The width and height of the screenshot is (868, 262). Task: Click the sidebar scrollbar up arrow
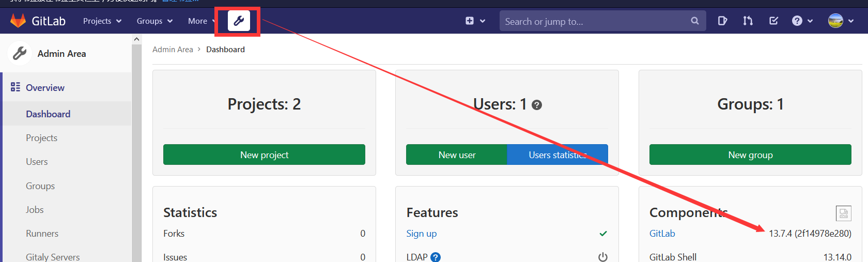tap(136, 39)
